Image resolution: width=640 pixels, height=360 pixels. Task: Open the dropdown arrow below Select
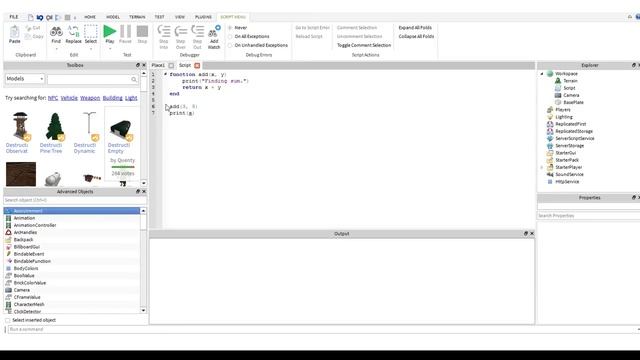coord(91,49)
